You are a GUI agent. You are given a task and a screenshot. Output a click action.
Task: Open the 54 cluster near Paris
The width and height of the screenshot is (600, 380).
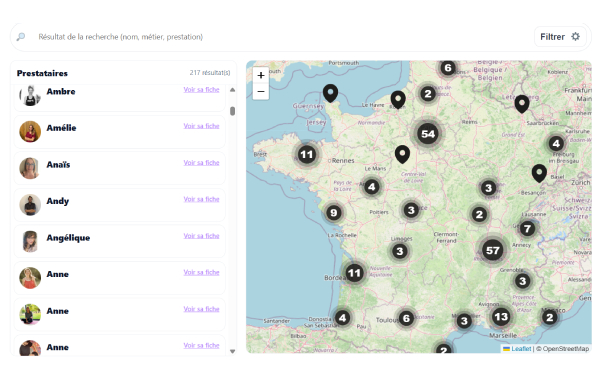[x=428, y=134]
